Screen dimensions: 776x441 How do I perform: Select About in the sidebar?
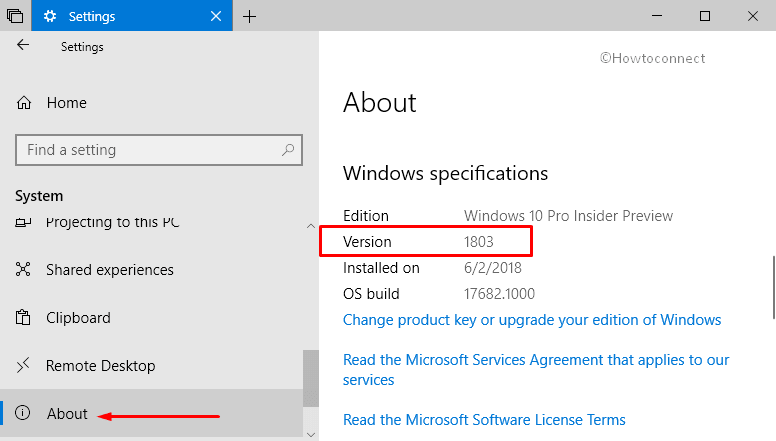pyautogui.click(x=67, y=413)
